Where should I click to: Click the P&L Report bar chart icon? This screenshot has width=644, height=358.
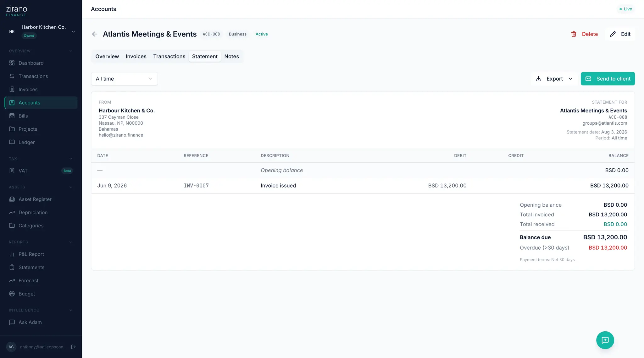(12, 254)
